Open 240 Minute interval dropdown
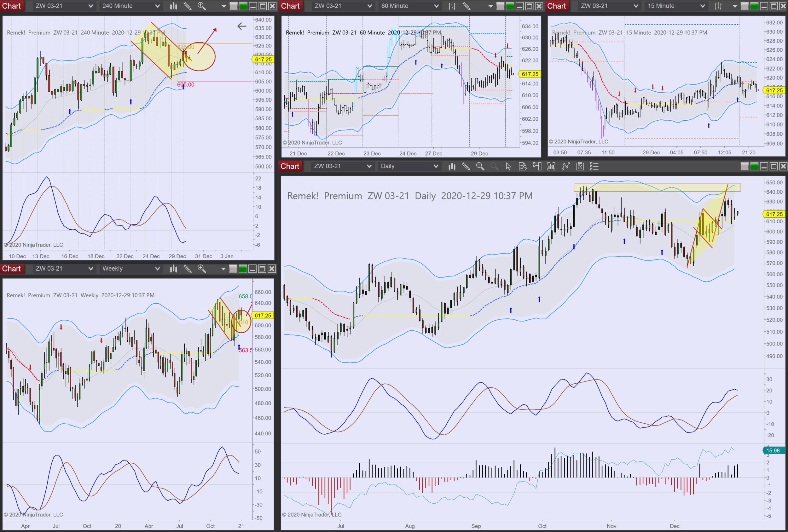 click(131, 6)
